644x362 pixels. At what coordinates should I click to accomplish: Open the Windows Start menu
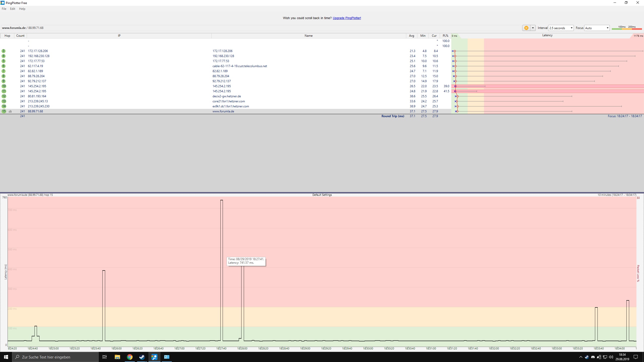click(x=6, y=357)
